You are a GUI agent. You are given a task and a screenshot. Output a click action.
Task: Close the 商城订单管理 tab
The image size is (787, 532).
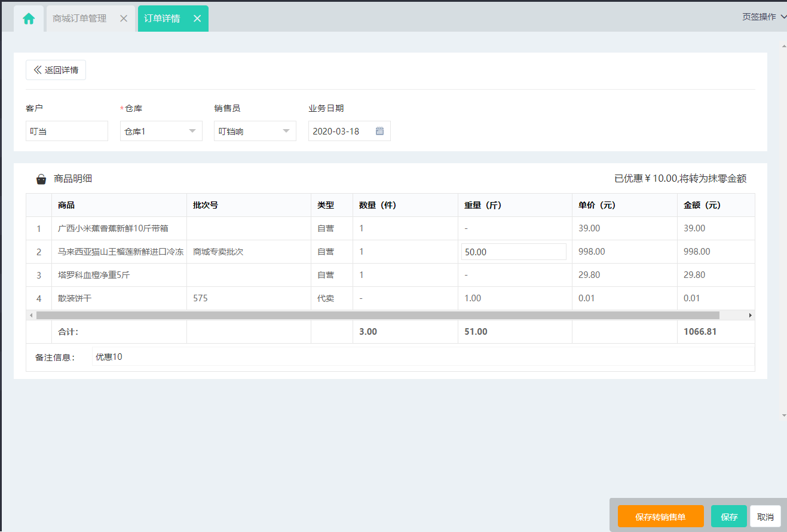(124, 19)
